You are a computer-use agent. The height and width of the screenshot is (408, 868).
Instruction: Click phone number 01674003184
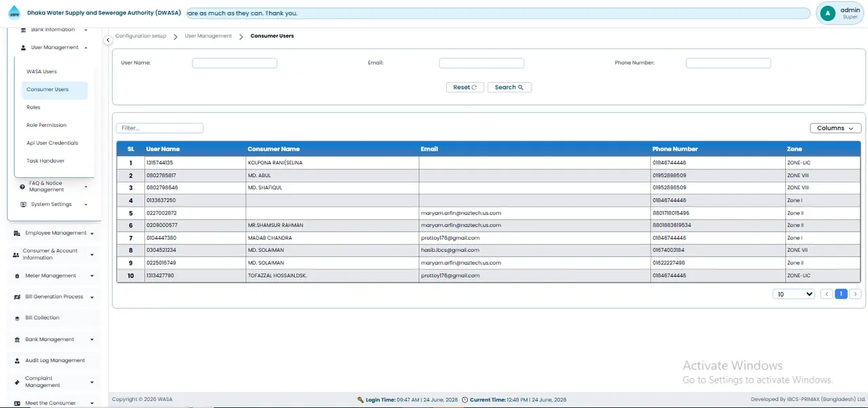[669, 251]
